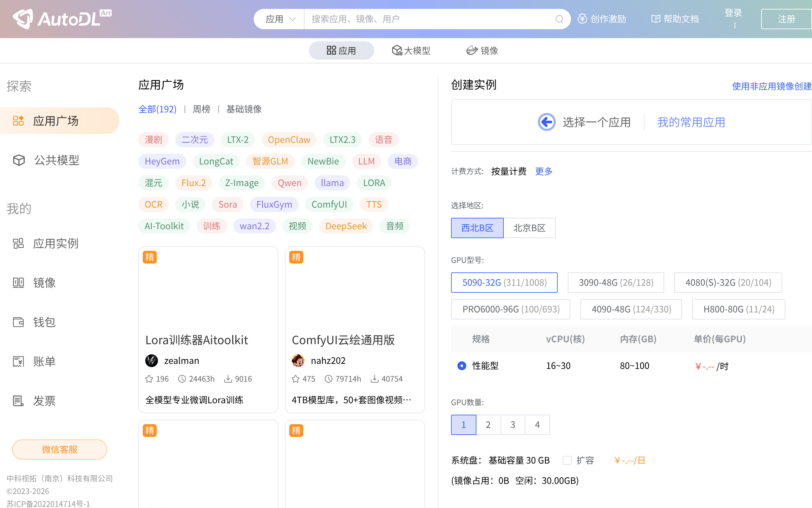
Task: Click the AutoDL logo
Action: pyautogui.click(x=62, y=19)
